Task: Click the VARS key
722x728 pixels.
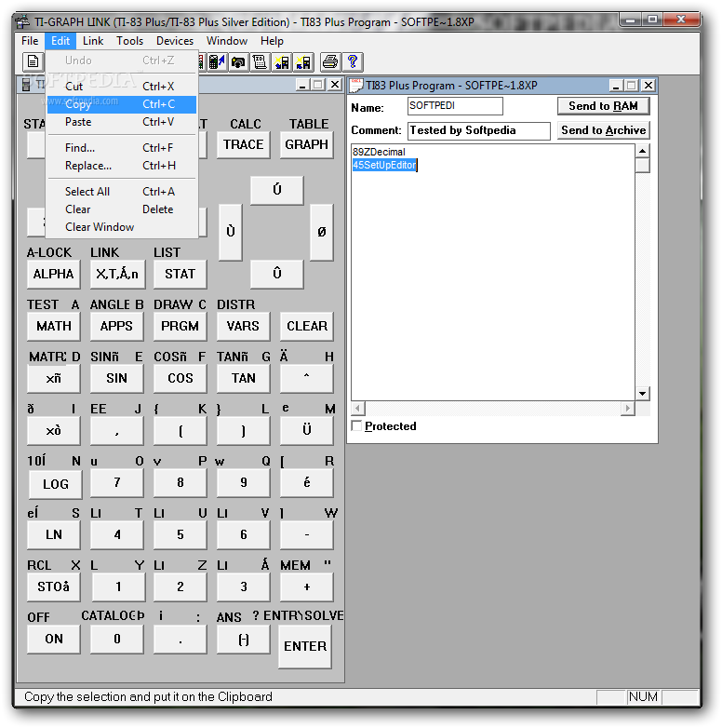Action: (243, 326)
